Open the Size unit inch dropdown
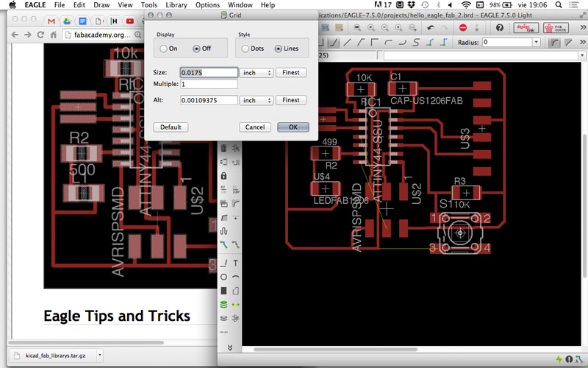 [257, 72]
